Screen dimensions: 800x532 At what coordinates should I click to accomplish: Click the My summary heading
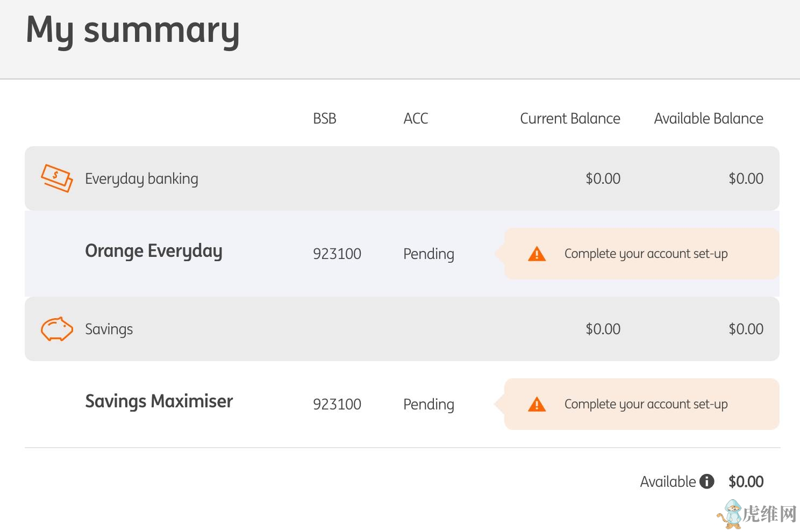click(x=133, y=30)
